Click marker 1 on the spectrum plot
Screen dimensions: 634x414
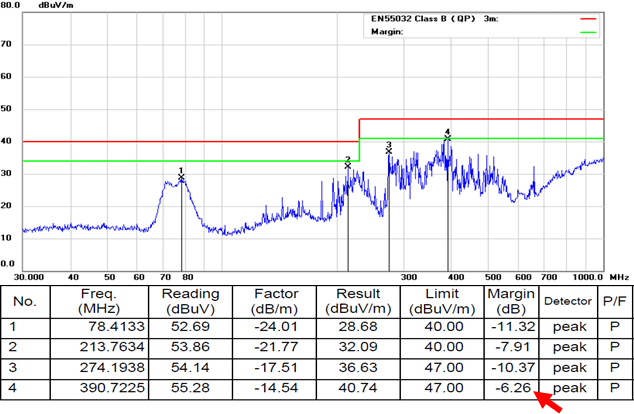(x=181, y=177)
